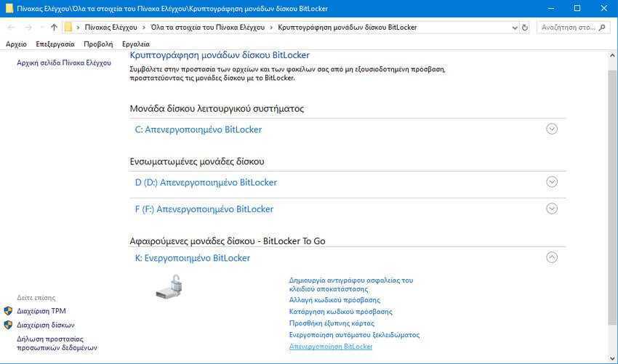Expand the C: drive BitLocker section
Image resolution: width=618 pixels, height=364 pixels.
pyautogui.click(x=552, y=129)
